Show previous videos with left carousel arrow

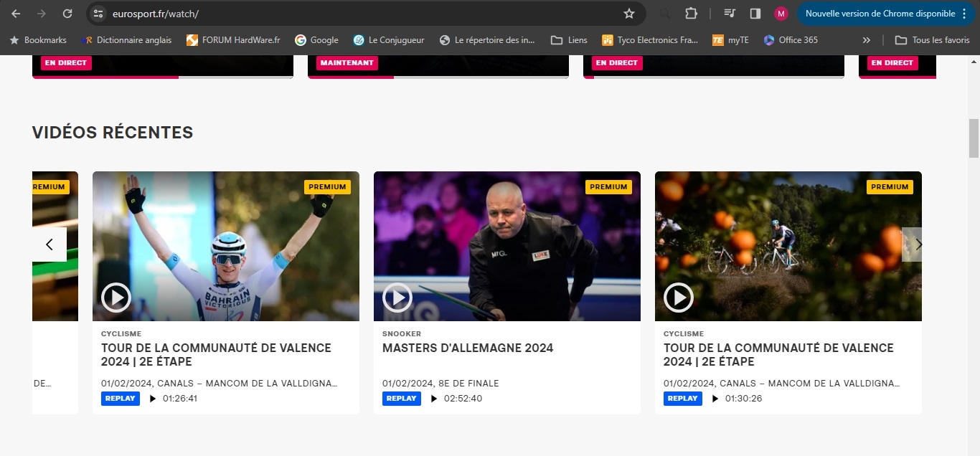point(50,244)
